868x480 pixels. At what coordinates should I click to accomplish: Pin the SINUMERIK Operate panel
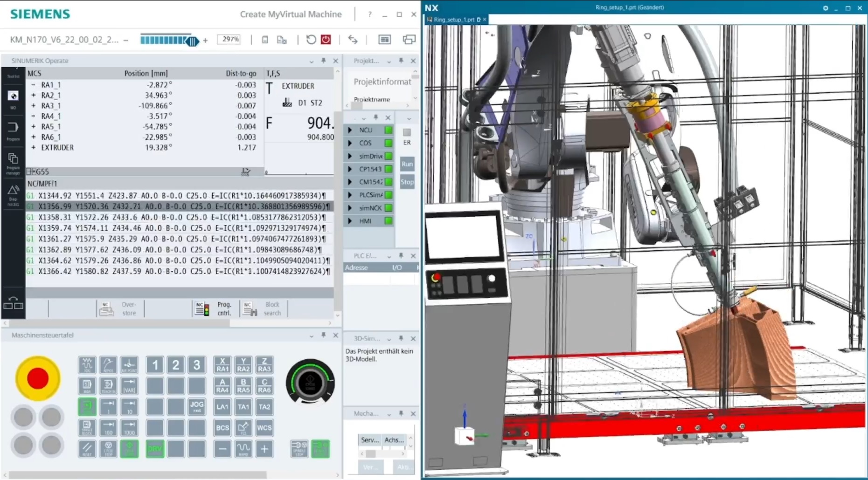click(323, 61)
